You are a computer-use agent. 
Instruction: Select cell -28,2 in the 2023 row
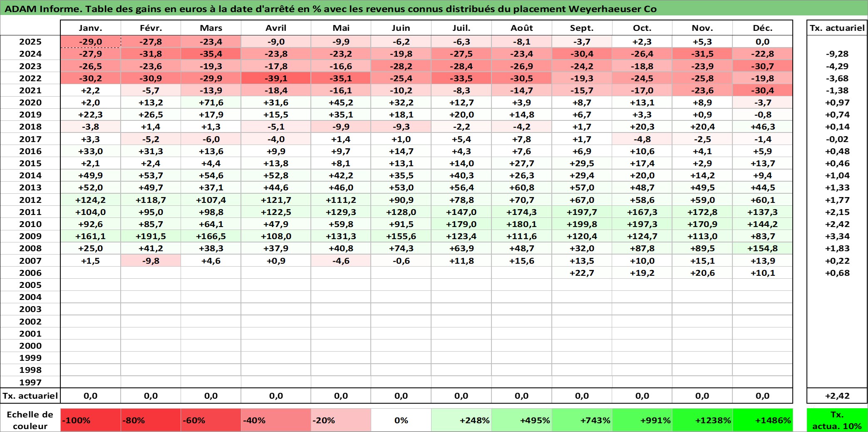401,66
